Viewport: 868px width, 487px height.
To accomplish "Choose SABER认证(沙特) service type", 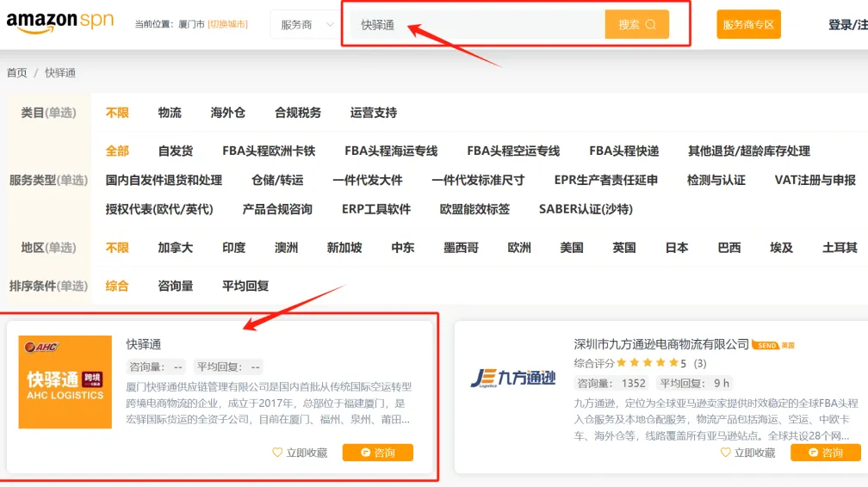I will (586, 210).
